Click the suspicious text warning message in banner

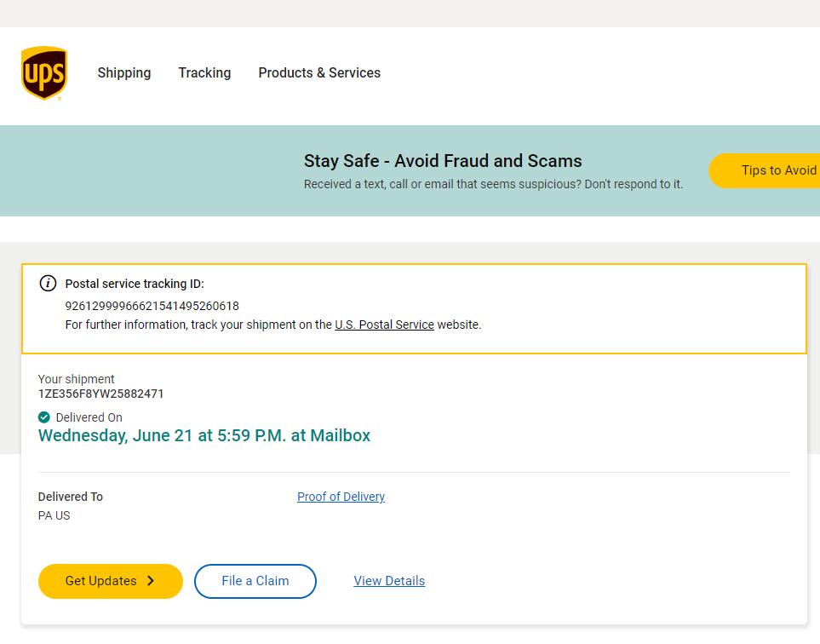(x=493, y=184)
